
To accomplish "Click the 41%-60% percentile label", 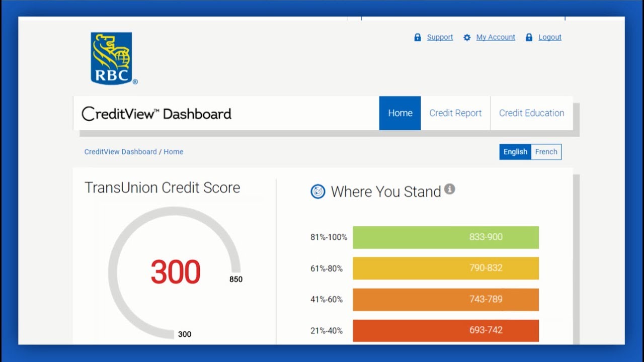I will pos(327,300).
